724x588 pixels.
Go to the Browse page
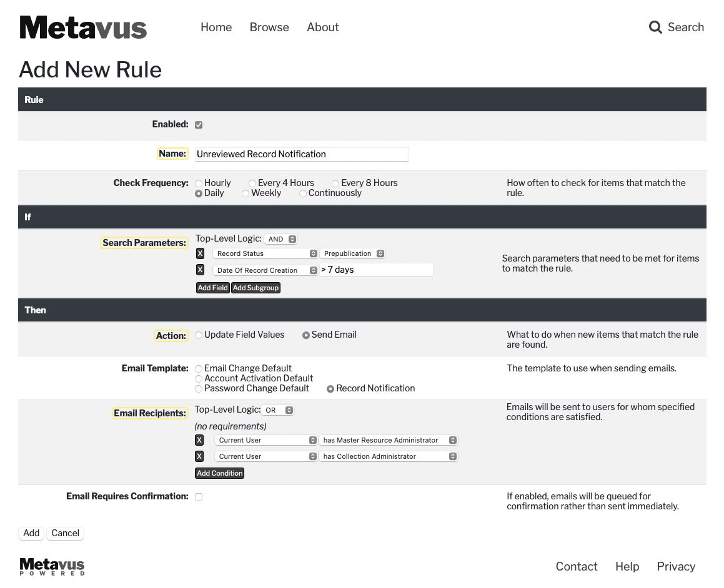coord(269,27)
